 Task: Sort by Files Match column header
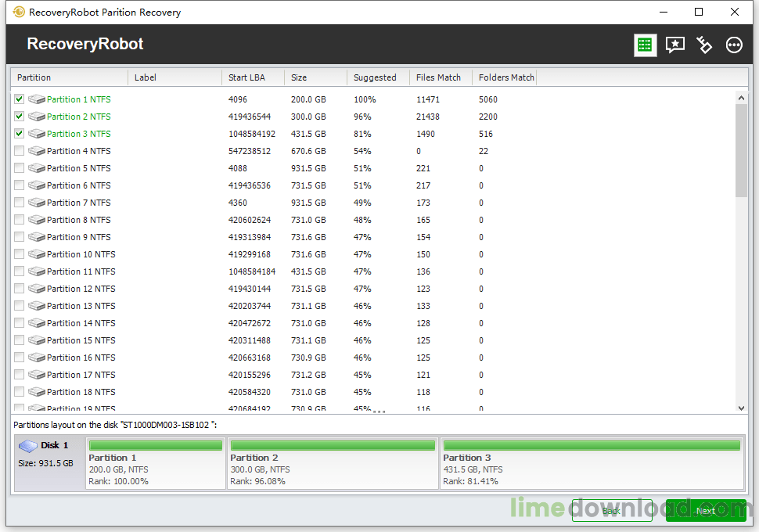coord(441,77)
